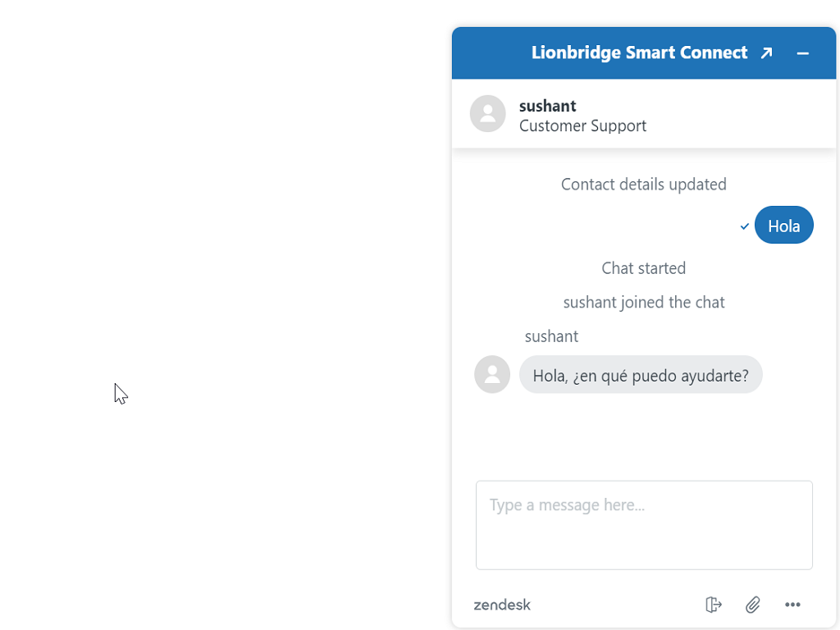Click the zendesk branding link
Viewport: 840px width, 630px height.
[x=501, y=605]
